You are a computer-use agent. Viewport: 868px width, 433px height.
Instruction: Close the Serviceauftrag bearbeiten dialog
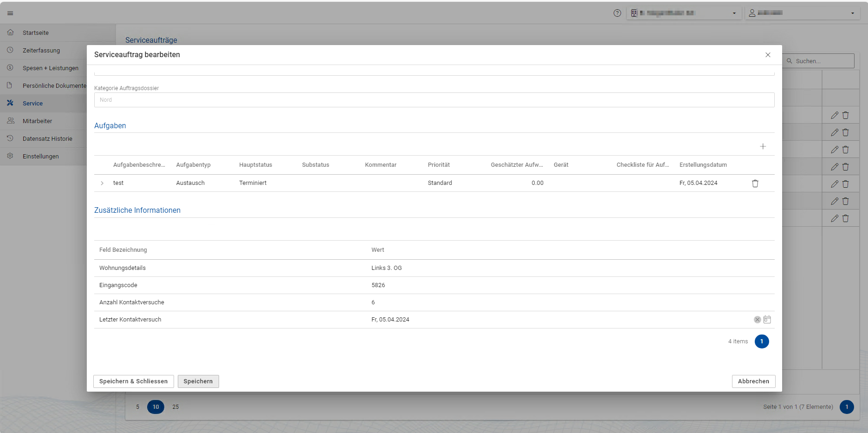click(x=768, y=55)
